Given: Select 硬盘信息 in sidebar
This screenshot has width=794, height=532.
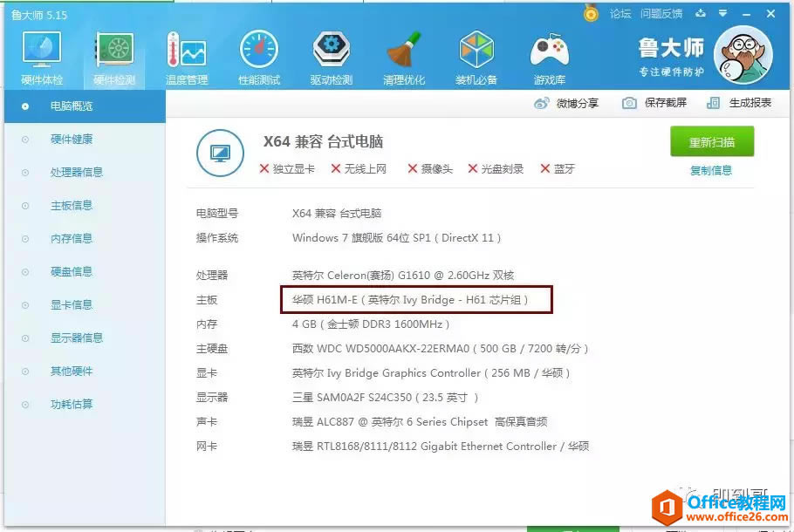Looking at the screenshot, I should [85, 272].
